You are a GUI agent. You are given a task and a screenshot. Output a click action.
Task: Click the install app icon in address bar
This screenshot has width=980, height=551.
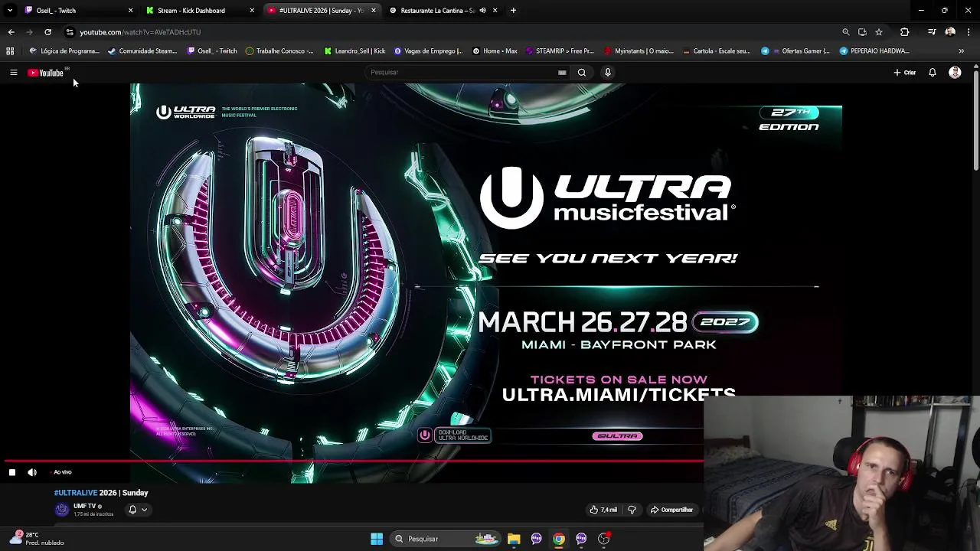pyautogui.click(x=862, y=32)
